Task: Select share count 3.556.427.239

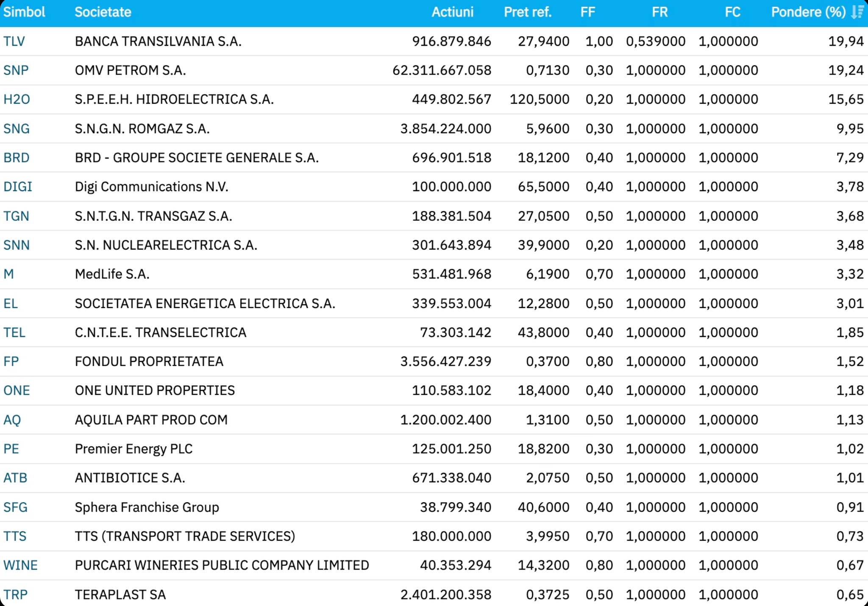Action: click(446, 361)
